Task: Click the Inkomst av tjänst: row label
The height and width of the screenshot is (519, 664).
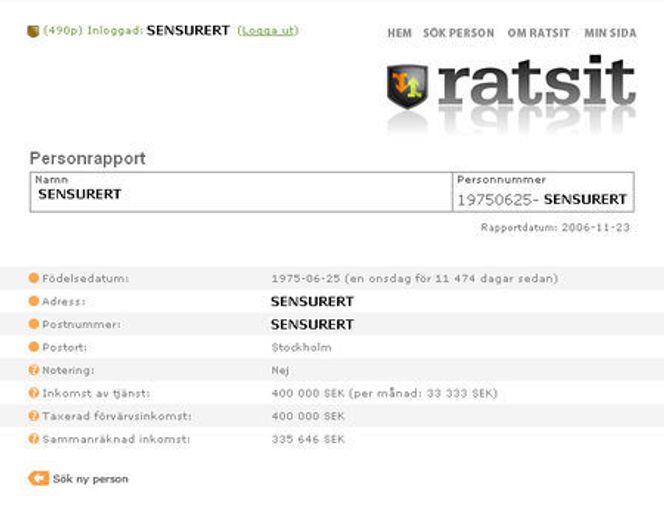Action: pyautogui.click(x=96, y=393)
